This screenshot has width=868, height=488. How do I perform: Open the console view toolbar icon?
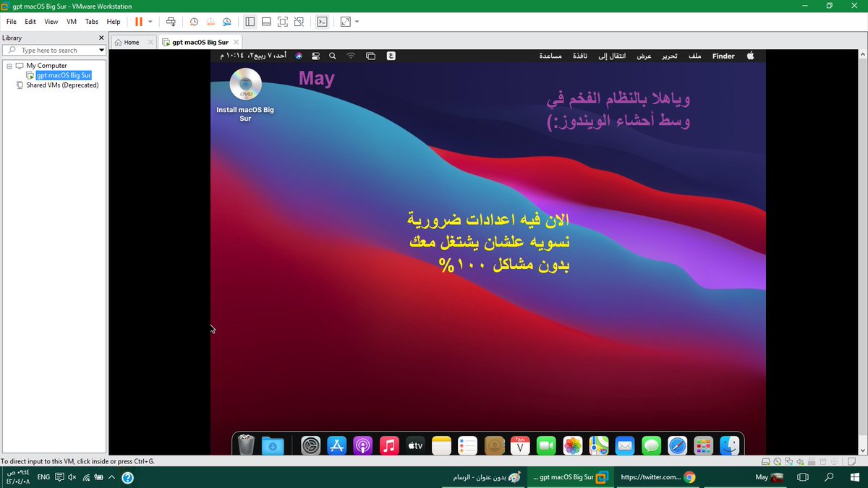click(323, 22)
